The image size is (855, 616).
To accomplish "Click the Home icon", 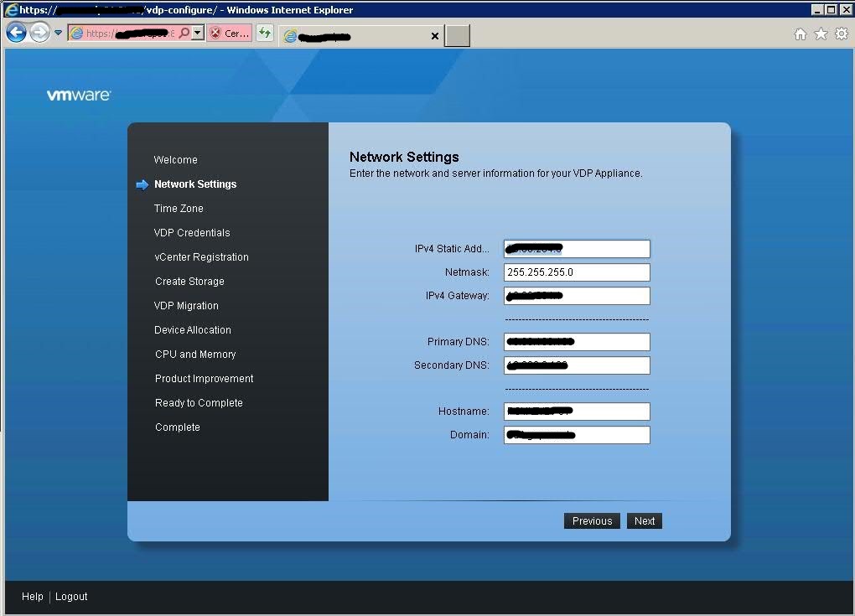I will tap(800, 34).
